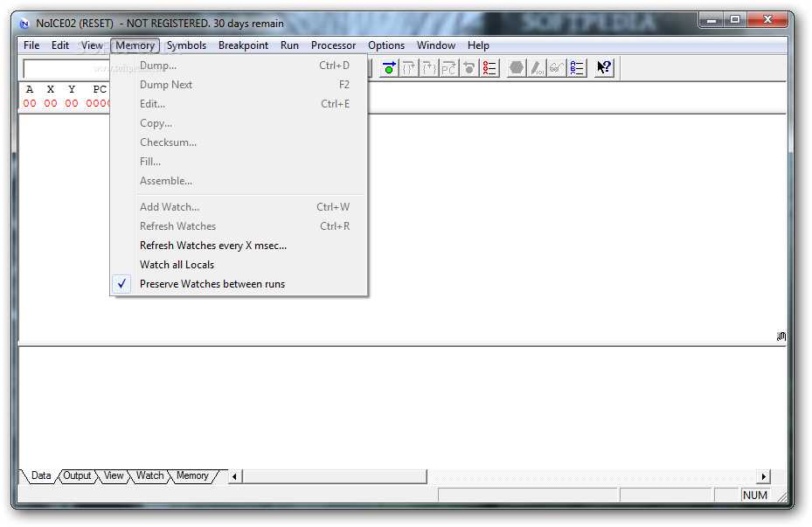Open the Options menu

[x=386, y=45]
